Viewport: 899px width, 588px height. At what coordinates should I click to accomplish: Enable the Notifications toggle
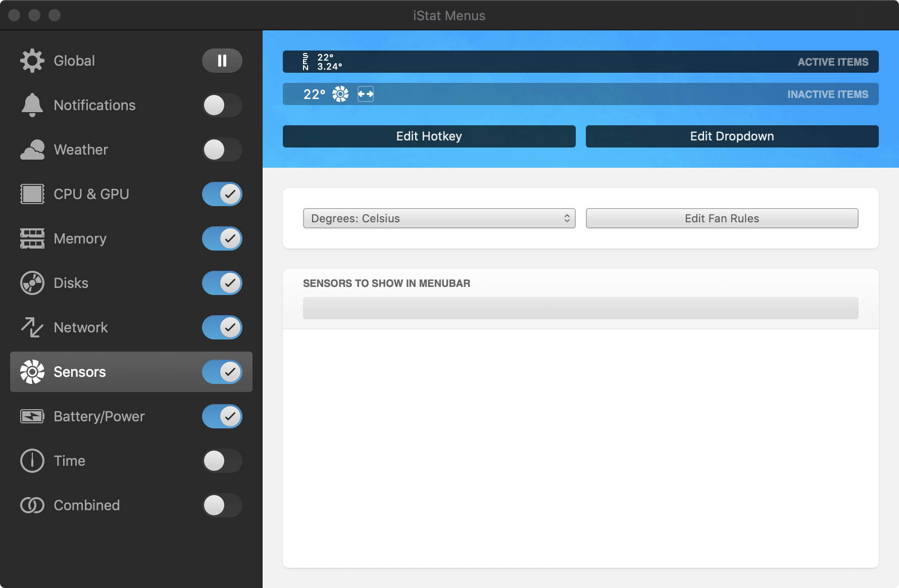click(222, 105)
